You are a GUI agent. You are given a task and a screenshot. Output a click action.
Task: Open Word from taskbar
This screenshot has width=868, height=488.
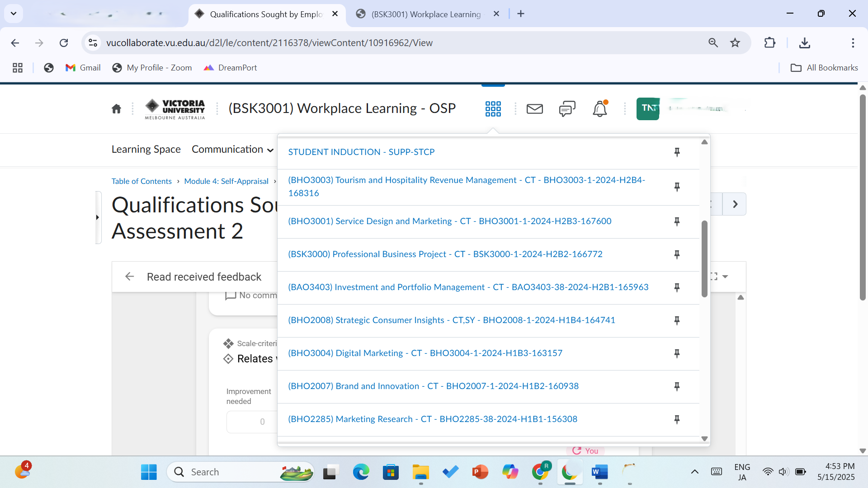pos(599,472)
